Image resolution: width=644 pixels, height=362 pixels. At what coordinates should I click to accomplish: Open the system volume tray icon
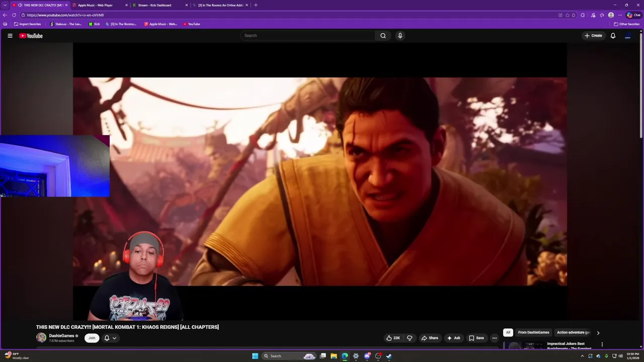tap(621, 356)
